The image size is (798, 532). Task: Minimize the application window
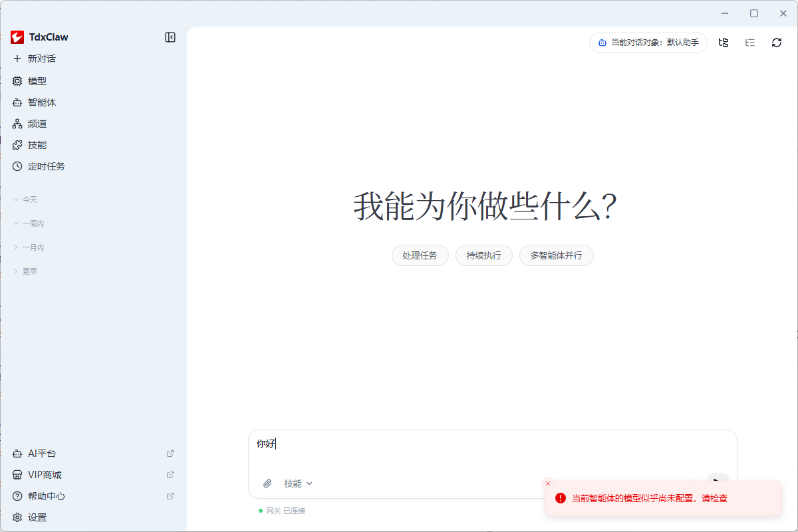pyautogui.click(x=724, y=13)
